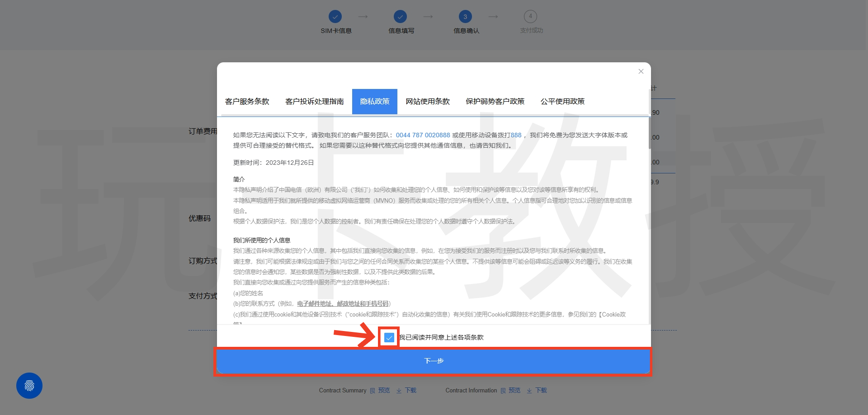The image size is (868, 415).
Task: Click the step 4 支付成功 circle
Action: pos(530,17)
